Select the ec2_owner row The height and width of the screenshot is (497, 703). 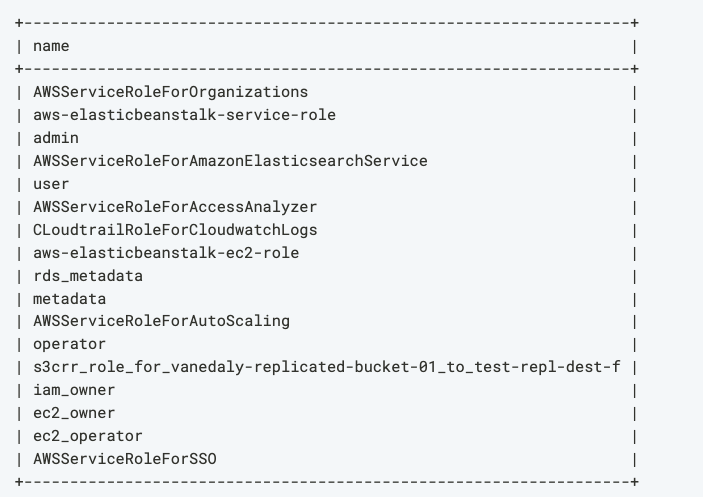coord(74,413)
